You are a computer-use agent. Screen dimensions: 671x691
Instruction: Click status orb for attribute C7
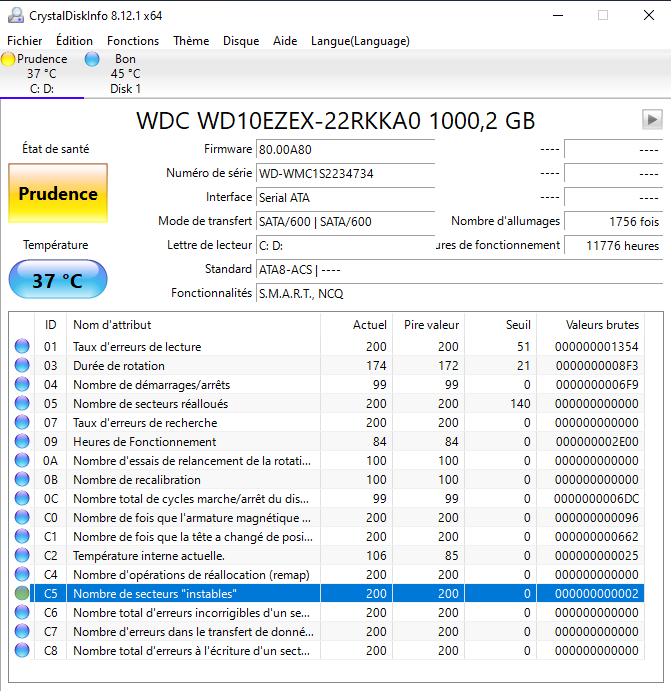[22, 631]
